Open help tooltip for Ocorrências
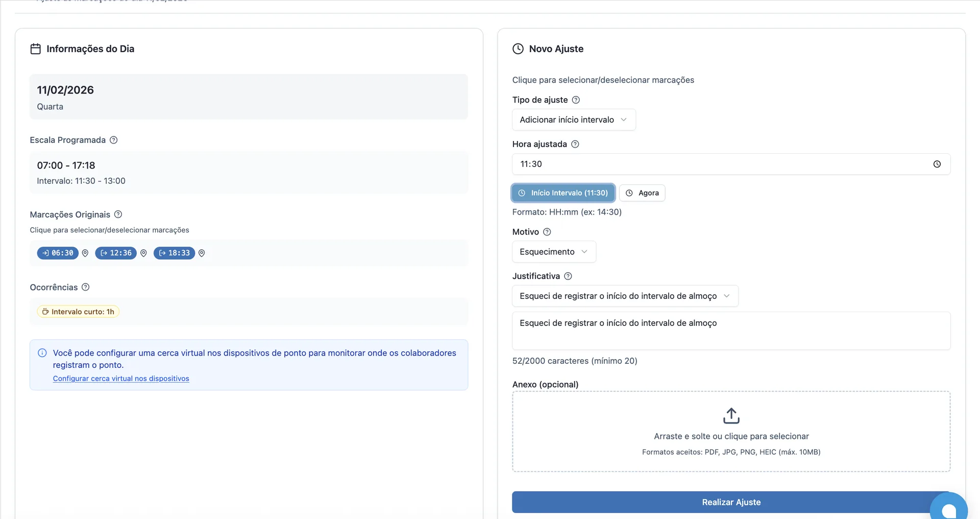Screen dimensions: 980x519 coord(85,287)
